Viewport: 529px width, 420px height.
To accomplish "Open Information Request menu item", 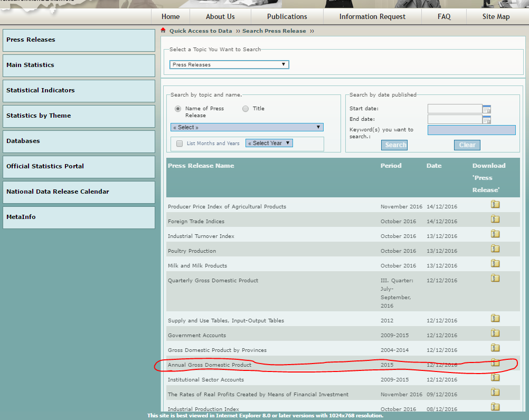I will (x=372, y=16).
